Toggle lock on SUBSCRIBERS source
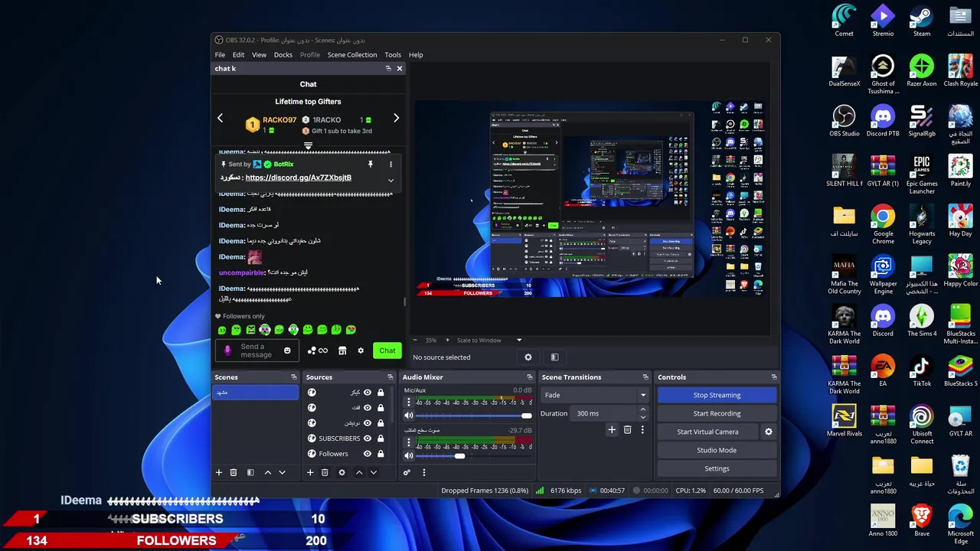Screen dimensions: 980x551 (x=381, y=439)
